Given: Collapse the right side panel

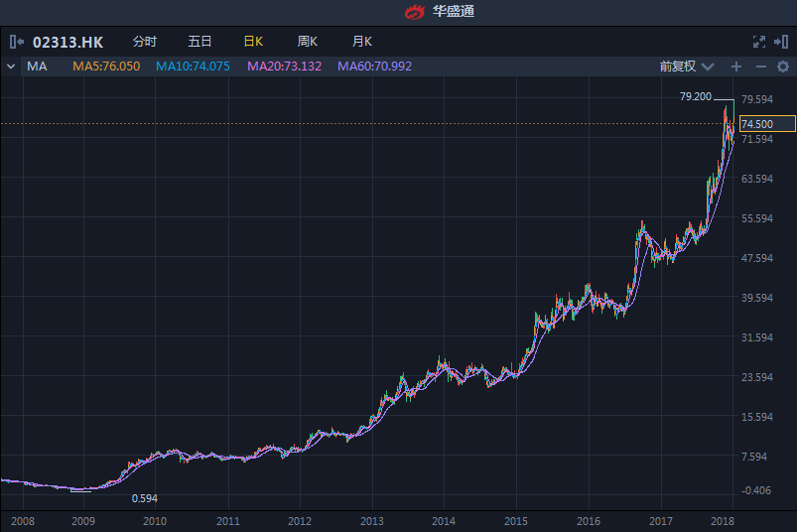Looking at the screenshot, I should click(x=782, y=42).
